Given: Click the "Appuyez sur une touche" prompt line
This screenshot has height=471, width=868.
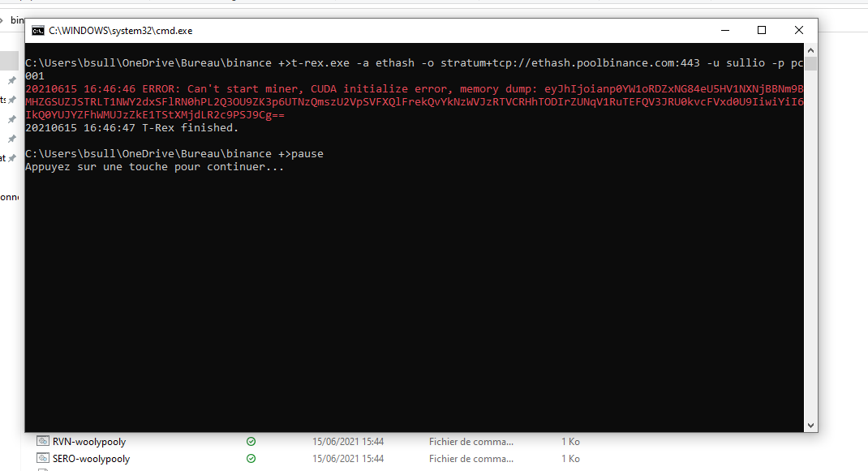Looking at the screenshot, I should click(x=154, y=167).
